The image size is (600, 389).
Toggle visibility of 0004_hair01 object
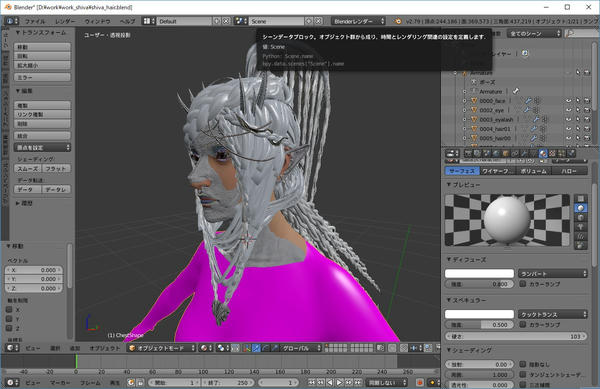[569, 129]
